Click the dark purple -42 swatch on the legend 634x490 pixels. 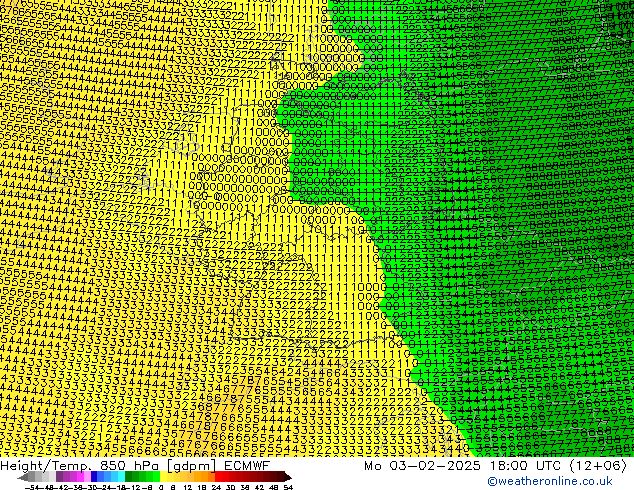(59, 476)
